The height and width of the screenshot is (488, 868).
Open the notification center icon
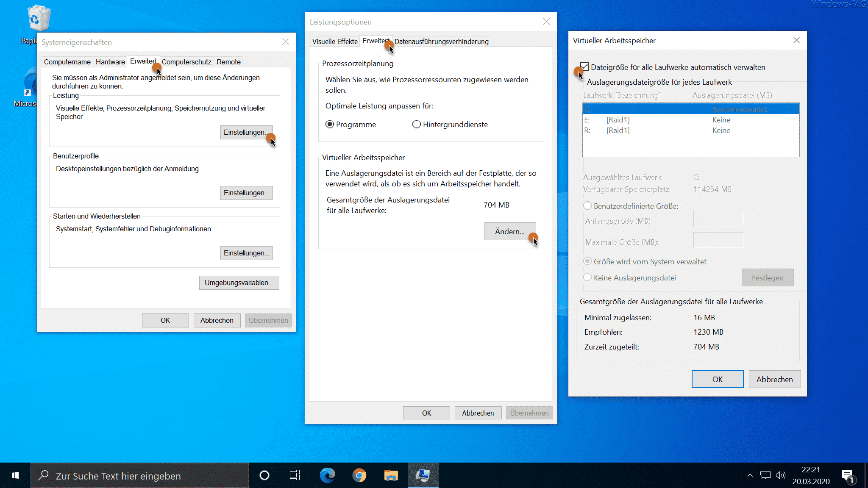848,475
